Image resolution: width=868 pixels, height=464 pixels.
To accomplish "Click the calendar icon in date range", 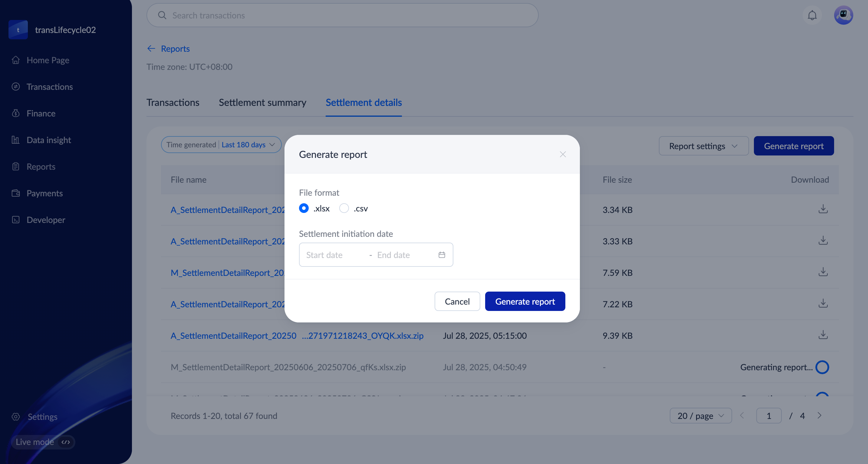I will pos(441,255).
